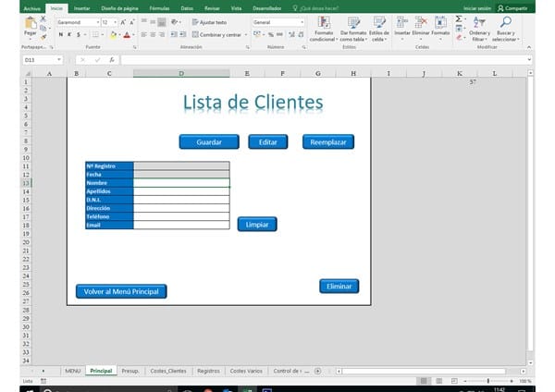
Task: Click Volver al Menú Principal button
Action: pos(121,291)
